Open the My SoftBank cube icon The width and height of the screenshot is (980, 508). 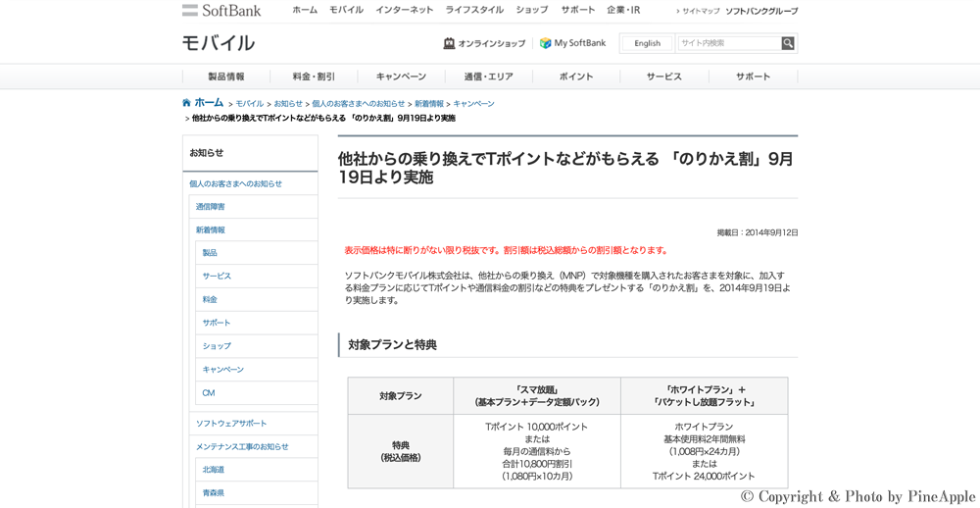(546, 43)
